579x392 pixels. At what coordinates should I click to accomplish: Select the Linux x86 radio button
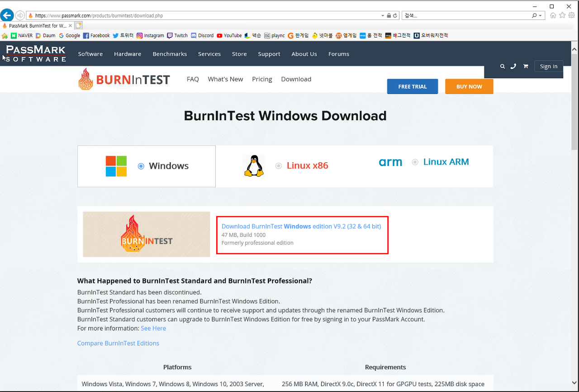tap(279, 166)
